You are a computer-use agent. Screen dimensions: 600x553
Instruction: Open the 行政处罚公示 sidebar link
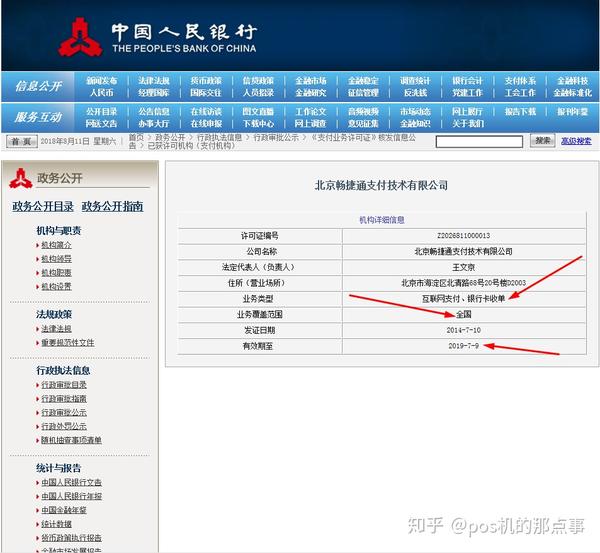pyautogui.click(x=64, y=426)
